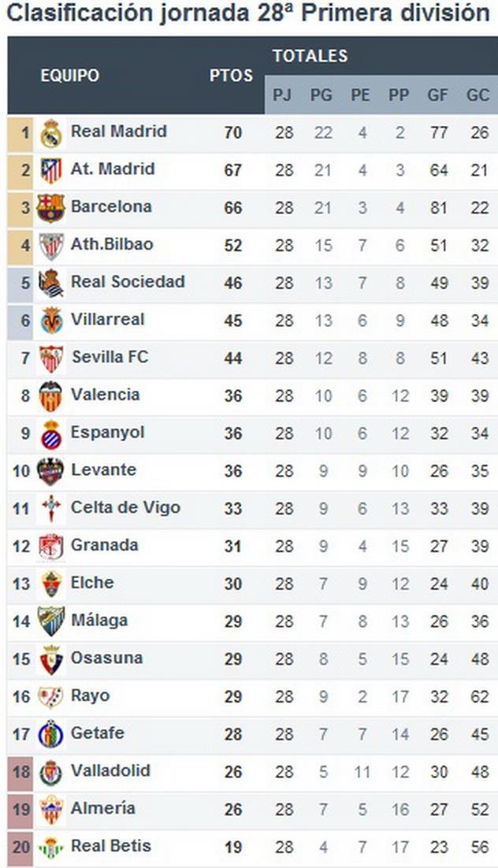Click the PJ column header
This screenshot has width=498, height=868.
[282, 95]
